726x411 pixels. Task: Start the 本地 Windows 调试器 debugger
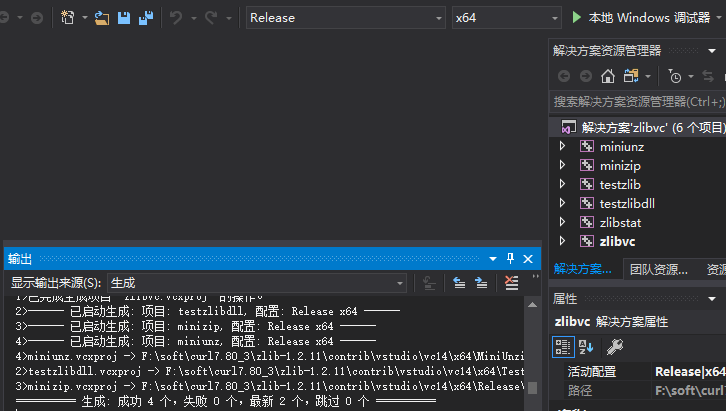pyautogui.click(x=641, y=18)
